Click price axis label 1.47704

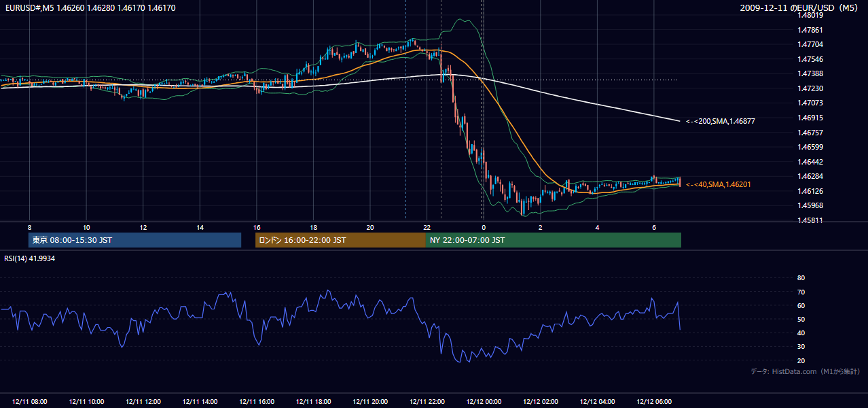[x=811, y=44]
